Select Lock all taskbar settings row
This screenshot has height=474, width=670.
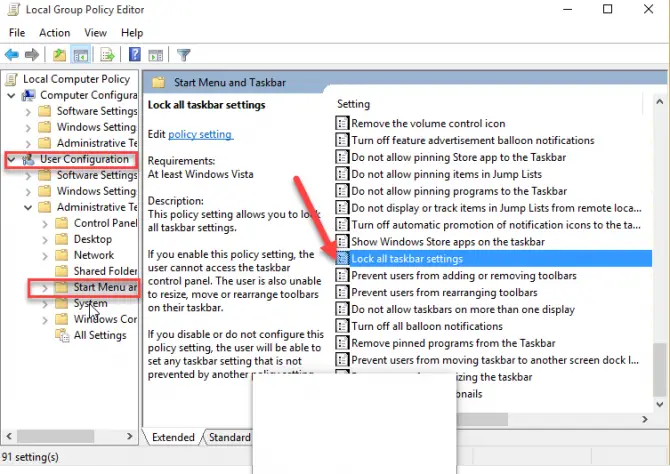click(x=494, y=259)
